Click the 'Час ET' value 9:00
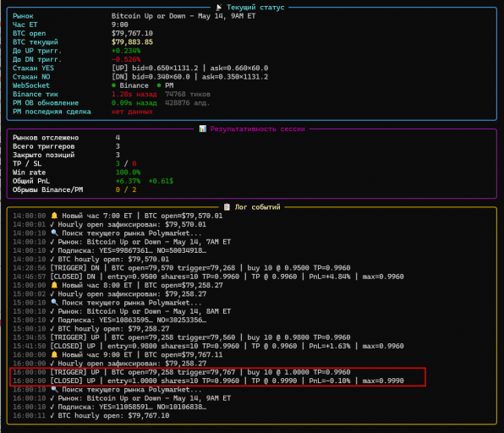The height and width of the screenshot is (433, 504). coord(119,25)
